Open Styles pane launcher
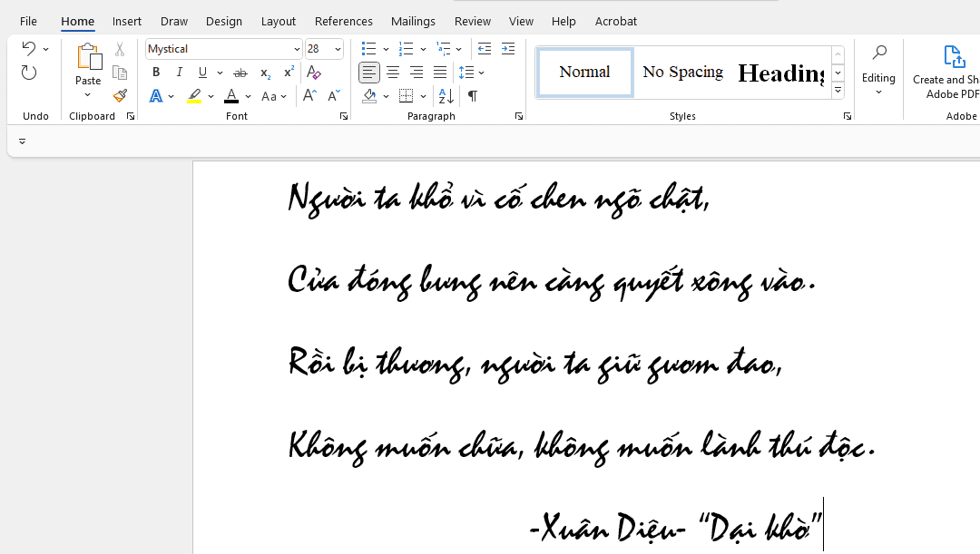 coord(847,116)
